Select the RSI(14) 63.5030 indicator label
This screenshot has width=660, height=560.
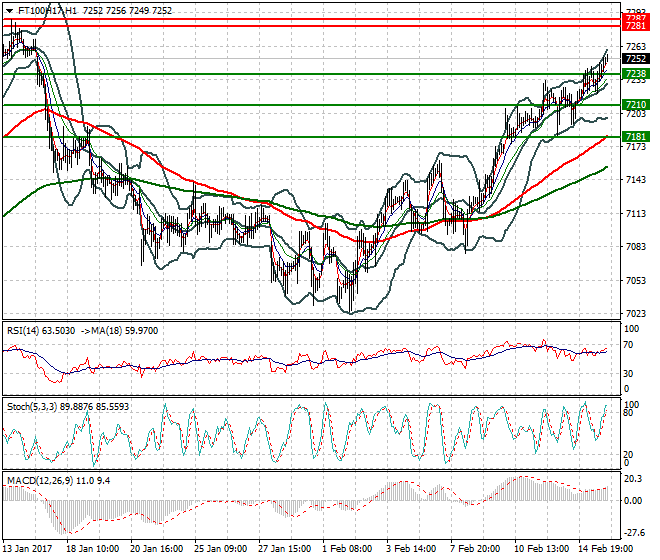41,331
